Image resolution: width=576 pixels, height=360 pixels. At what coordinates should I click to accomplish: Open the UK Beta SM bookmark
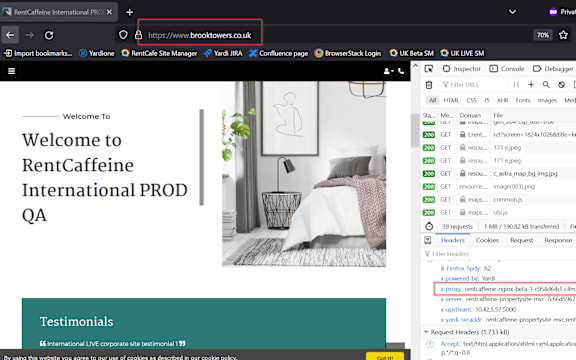click(411, 53)
